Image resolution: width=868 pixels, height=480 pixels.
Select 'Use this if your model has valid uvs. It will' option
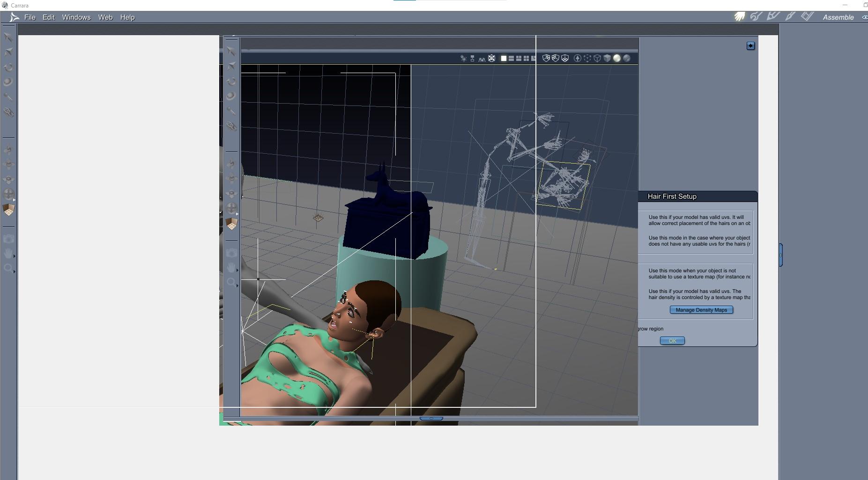696,217
